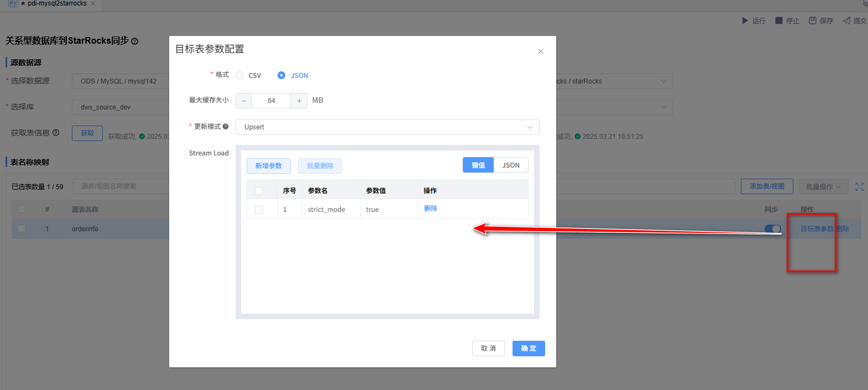Image resolution: width=868 pixels, height=390 pixels.
Task: Click the help icon next to page title
Action: coord(135,41)
